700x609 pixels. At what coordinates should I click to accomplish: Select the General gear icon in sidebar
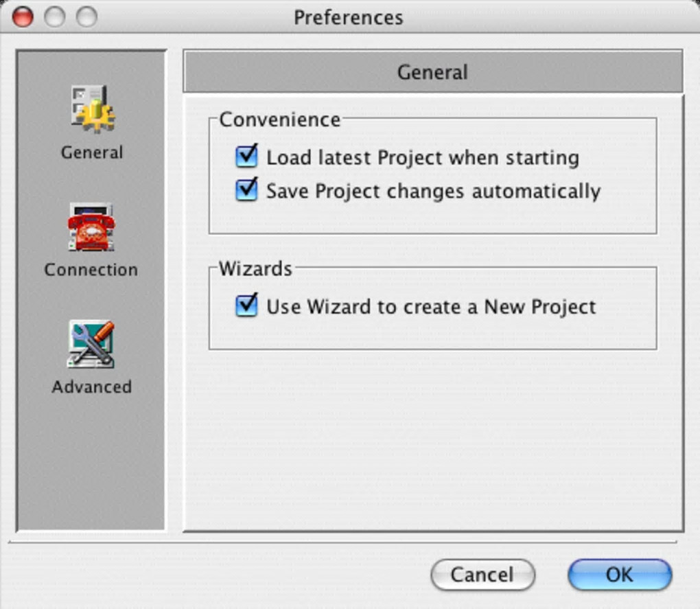tap(93, 108)
